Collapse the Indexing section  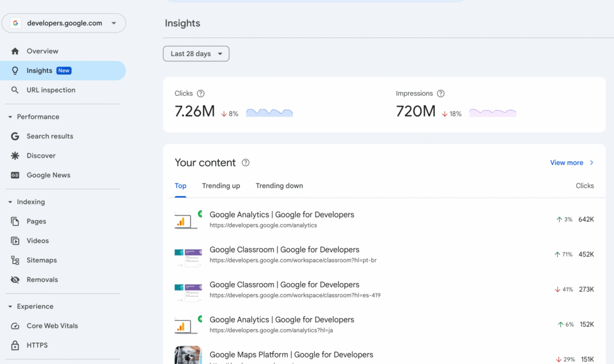[10, 202]
